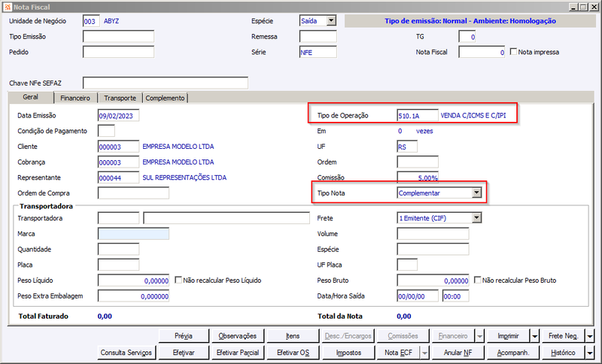Click the Chave NFe SEFAZ field
Screen dimensions: 602x364
click(166, 83)
